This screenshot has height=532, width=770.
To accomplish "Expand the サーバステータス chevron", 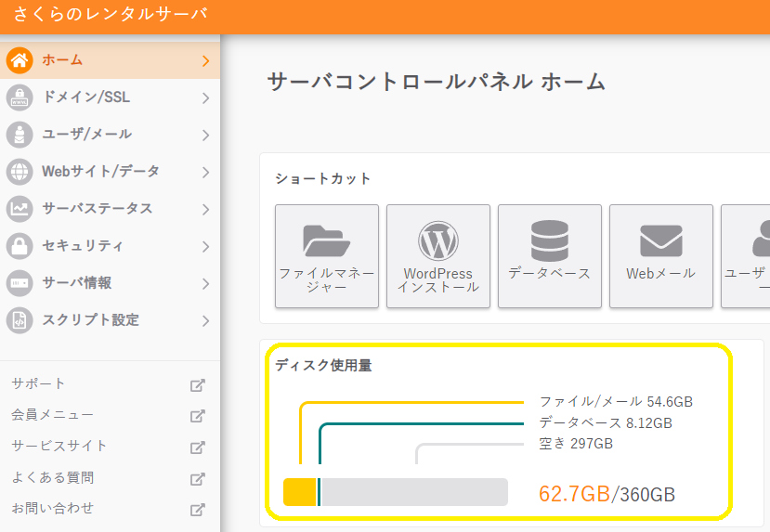I will click(206, 210).
